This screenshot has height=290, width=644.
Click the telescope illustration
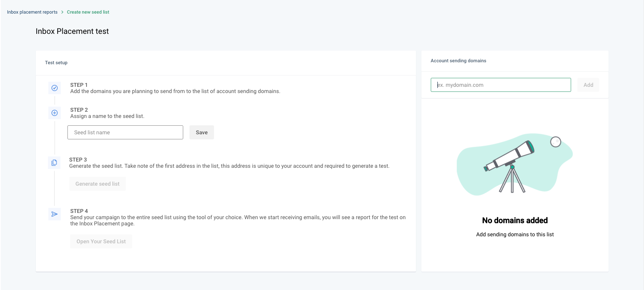click(x=515, y=165)
